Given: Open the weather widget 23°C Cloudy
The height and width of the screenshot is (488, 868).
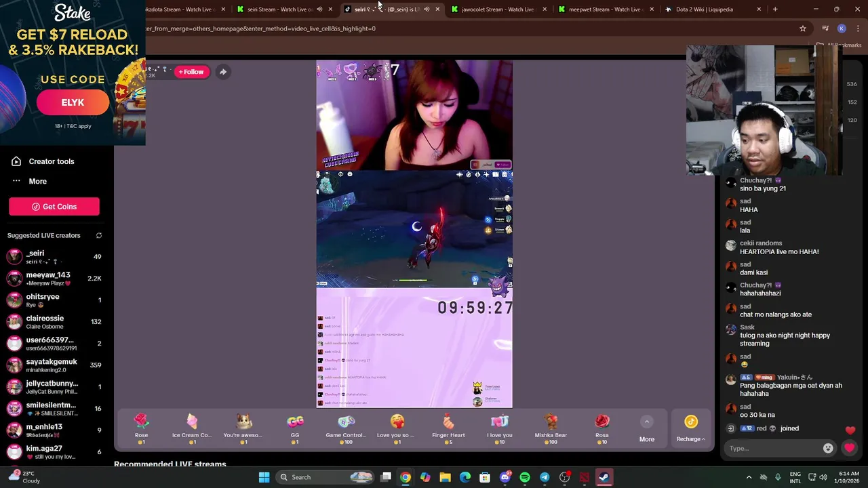Looking at the screenshot, I should coord(24,477).
